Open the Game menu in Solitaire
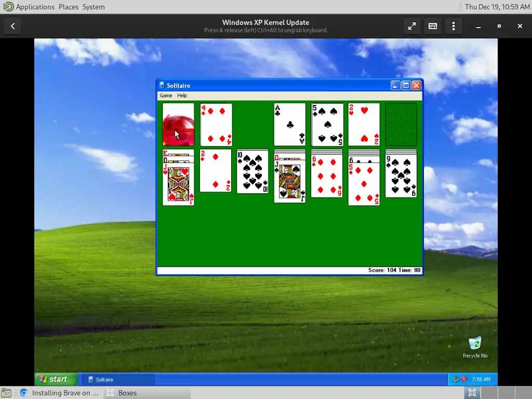 tap(166, 96)
